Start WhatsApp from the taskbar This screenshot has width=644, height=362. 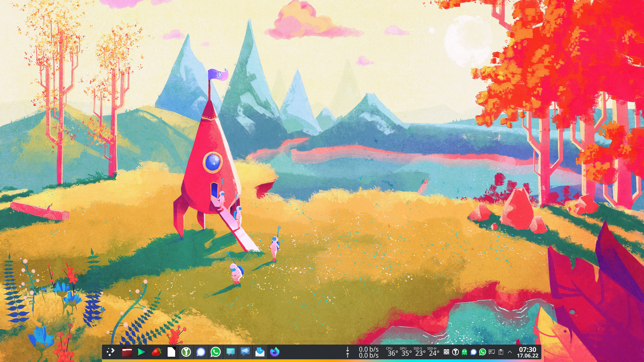click(215, 353)
